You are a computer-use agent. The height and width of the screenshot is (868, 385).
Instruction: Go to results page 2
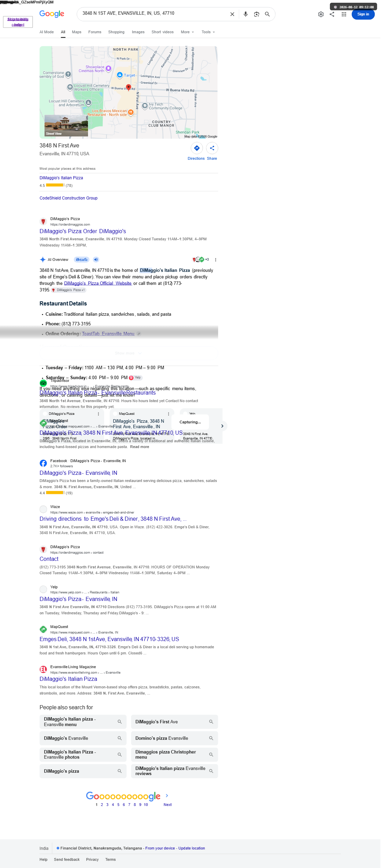tap(102, 805)
